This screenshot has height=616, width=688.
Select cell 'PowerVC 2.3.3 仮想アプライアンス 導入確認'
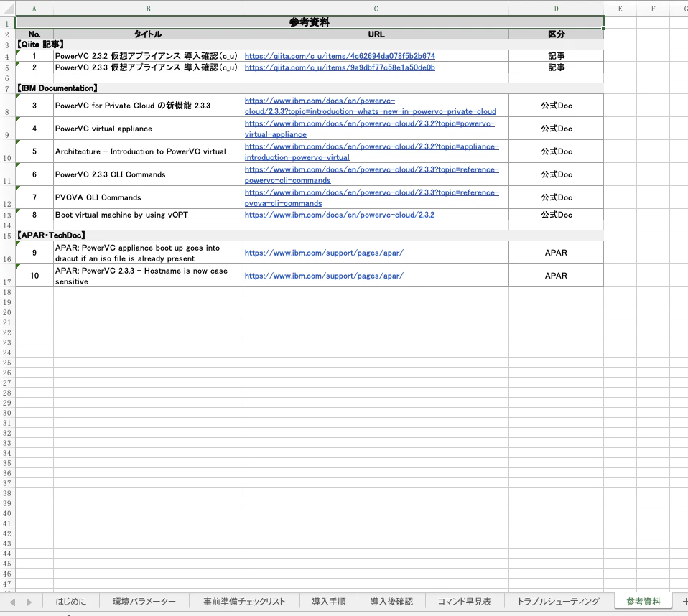[149, 67]
